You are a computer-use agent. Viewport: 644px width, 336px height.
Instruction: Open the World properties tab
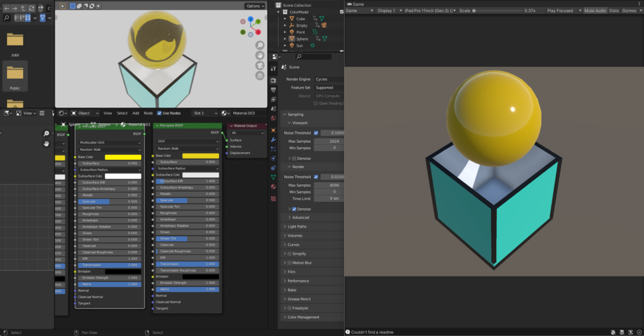click(274, 118)
